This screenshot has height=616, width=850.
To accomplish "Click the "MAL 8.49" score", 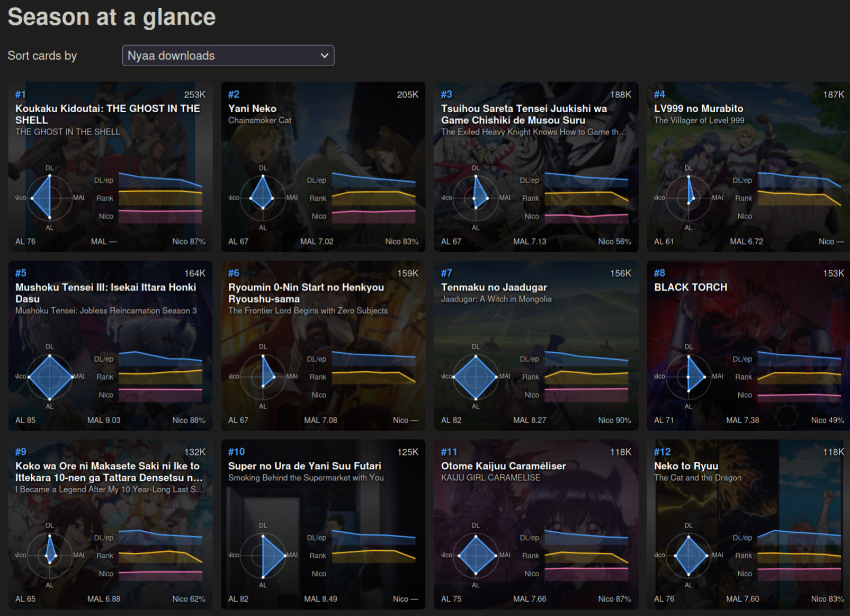I will tap(320, 599).
